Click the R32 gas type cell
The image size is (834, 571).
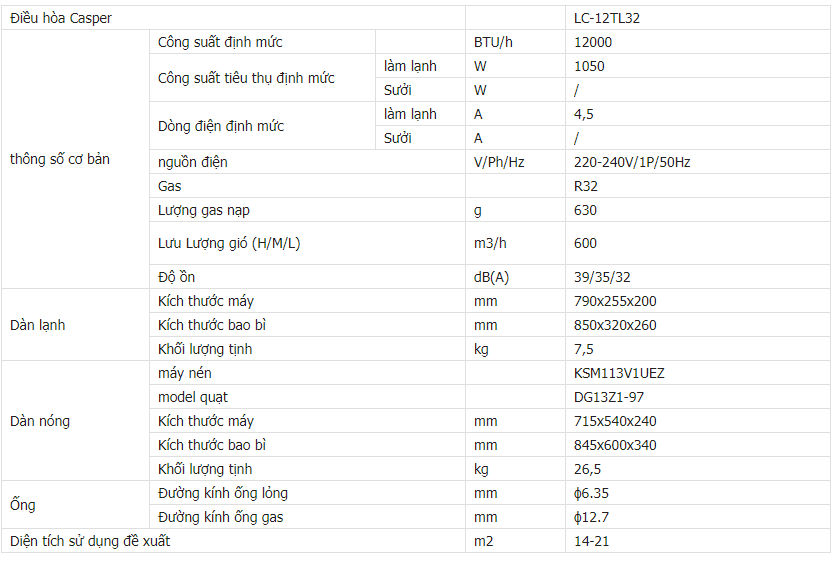coord(586,186)
